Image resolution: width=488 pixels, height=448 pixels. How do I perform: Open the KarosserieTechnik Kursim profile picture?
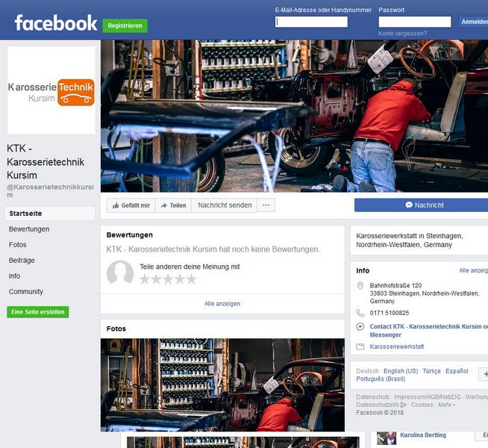click(51, 90)
